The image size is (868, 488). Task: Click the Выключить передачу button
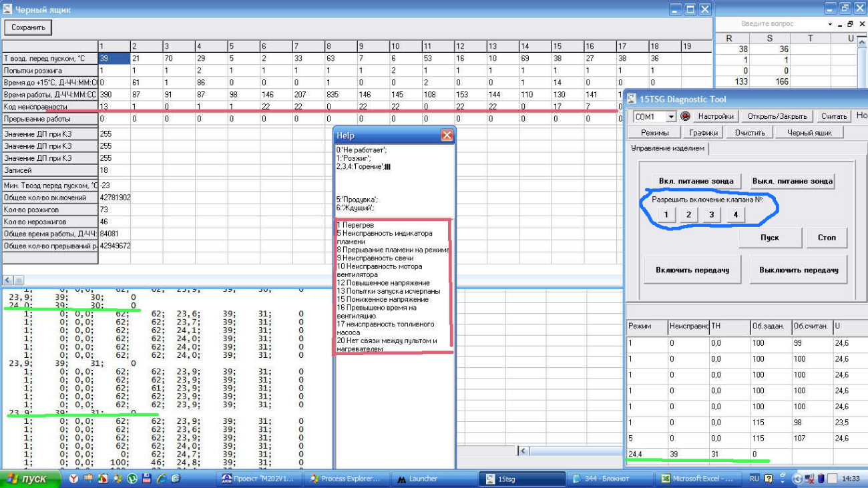pos(799,270)
